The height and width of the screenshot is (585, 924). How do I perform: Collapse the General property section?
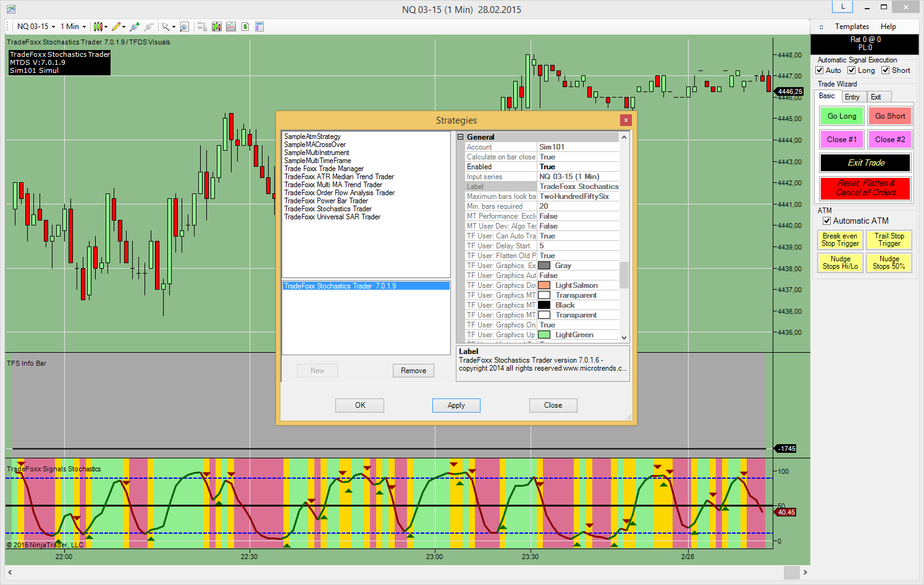(460, 137)
